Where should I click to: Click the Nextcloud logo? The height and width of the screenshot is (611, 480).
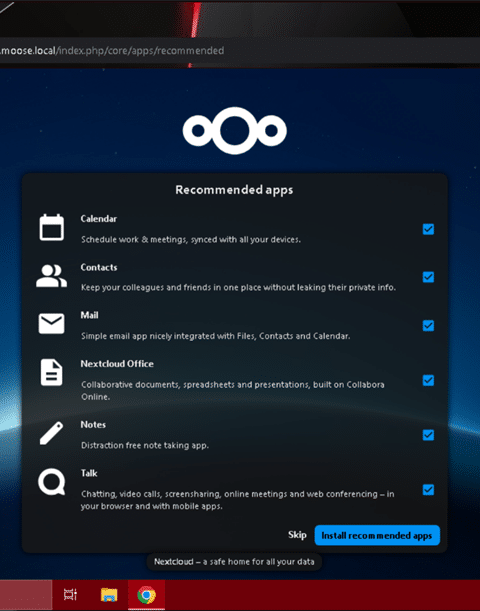(235, 131)
